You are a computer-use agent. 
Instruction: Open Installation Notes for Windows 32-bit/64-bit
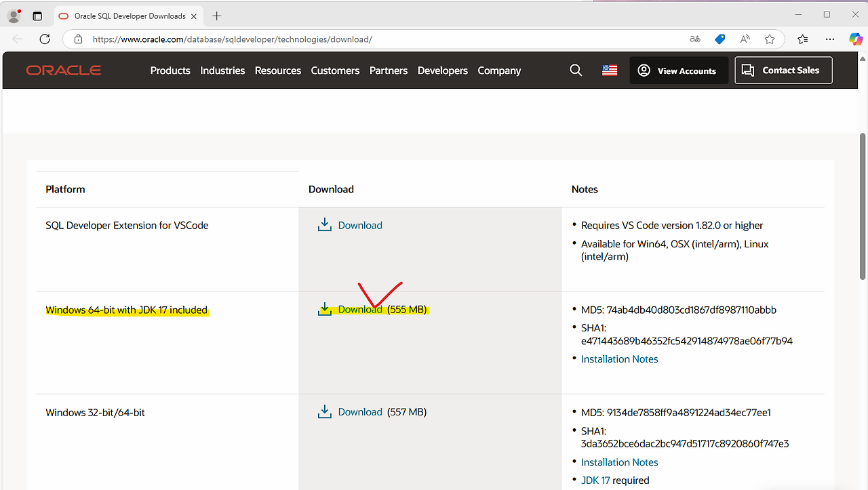click(619, 462)
